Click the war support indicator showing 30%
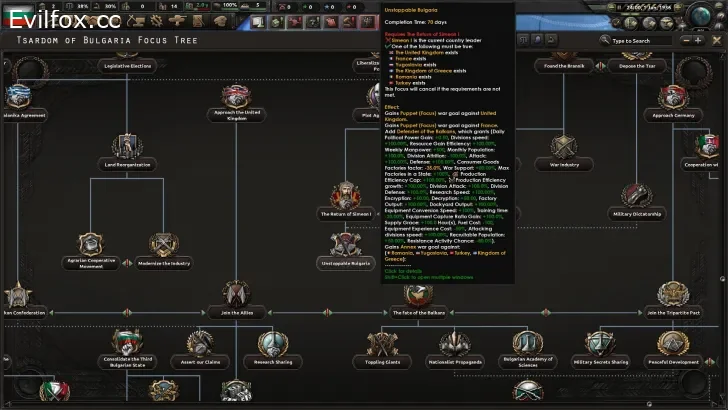The height and width of the screenshot is (410, 728). tap(105, 6)
